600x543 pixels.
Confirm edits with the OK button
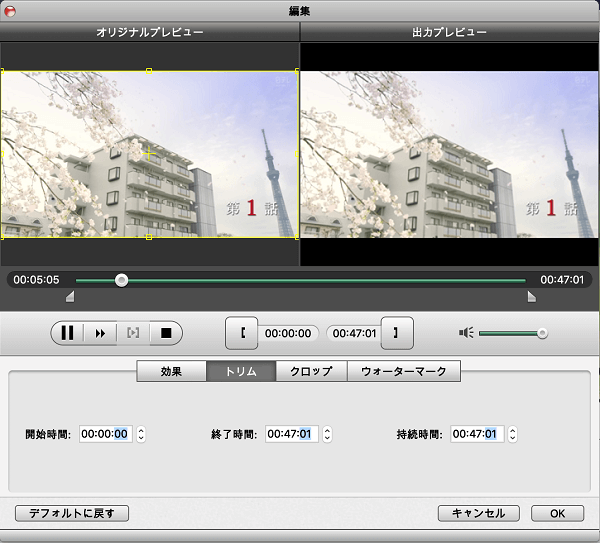557,513
